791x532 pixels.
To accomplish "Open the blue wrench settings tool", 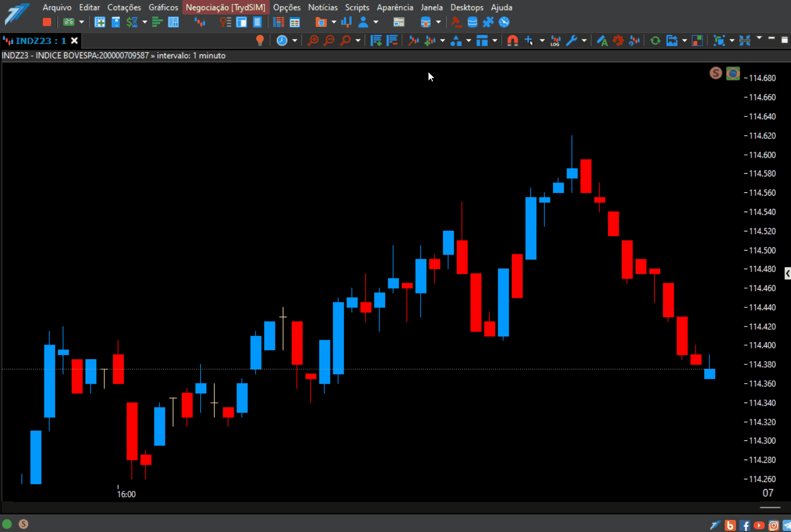I will click(572, 40).
